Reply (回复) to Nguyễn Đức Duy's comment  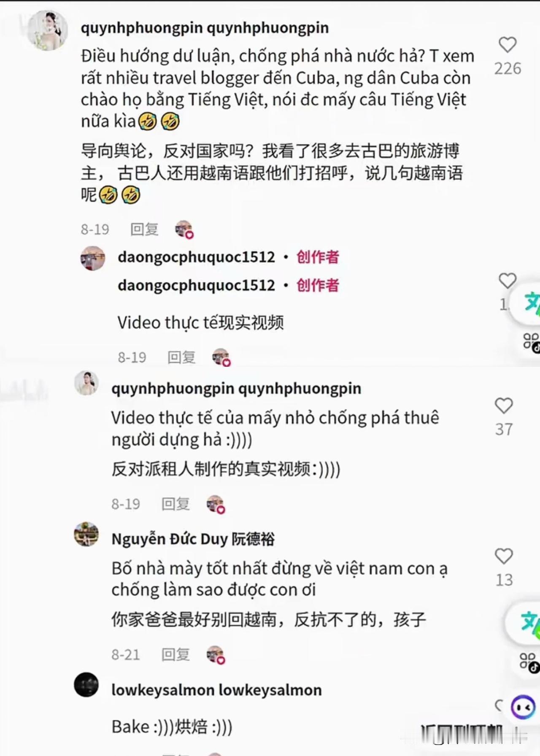click(x=175, y=655)
